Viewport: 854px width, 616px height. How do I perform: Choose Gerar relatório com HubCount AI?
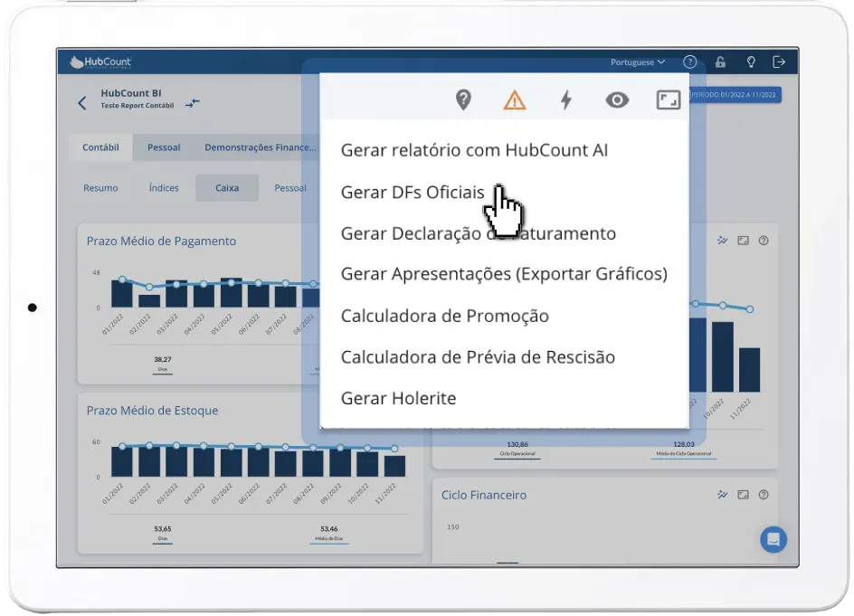(x=474, y=150)
